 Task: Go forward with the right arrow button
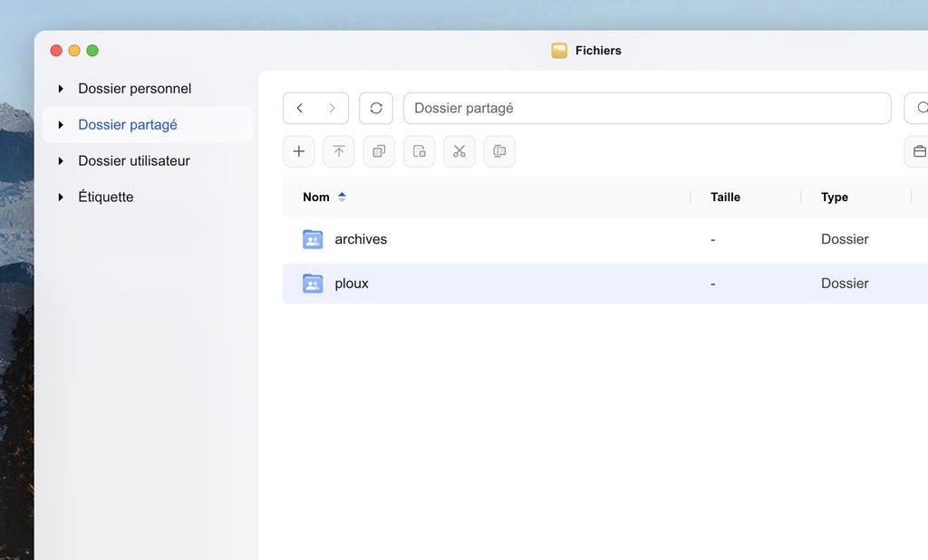[x=332, y=109]
